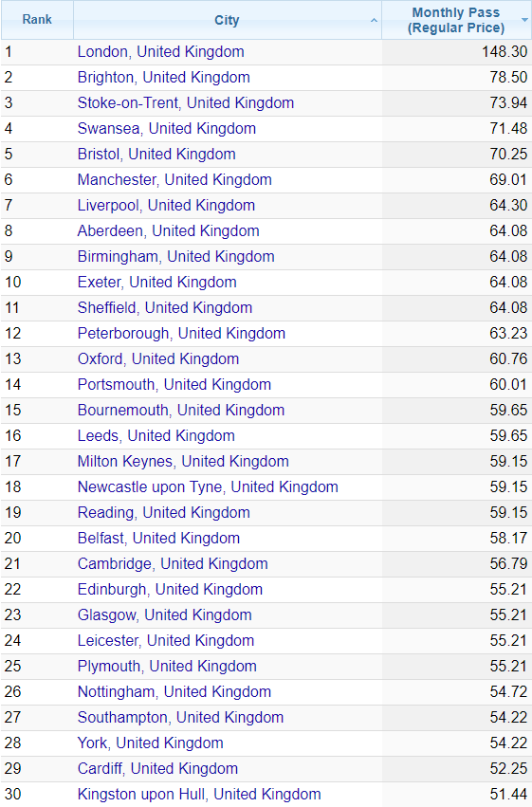Viewport: 532px width, 807px height.
Task: Open Newcastle upon Tyne link
Action: point(208,487)
